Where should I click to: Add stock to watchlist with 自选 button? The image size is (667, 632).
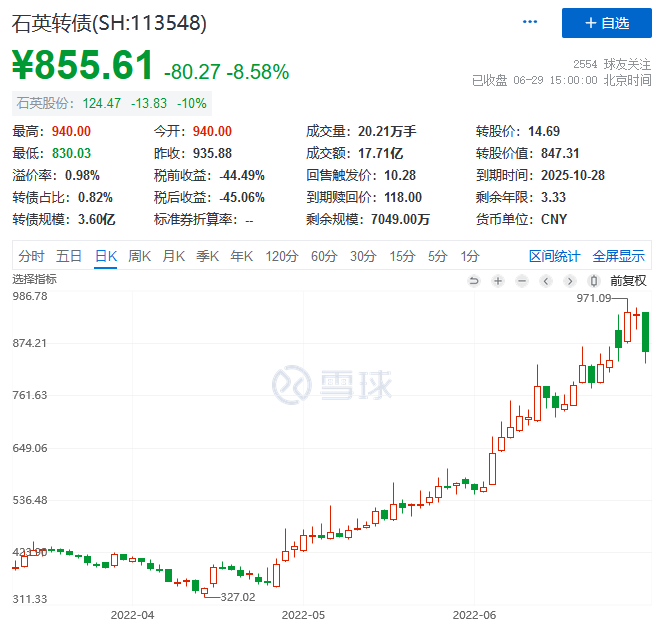(x=606, y=23)
